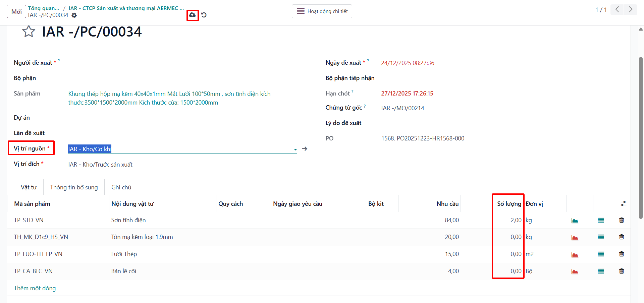Click the page vertical scrollbar
Screen dimensions: 644x303
tap(641, 137)
